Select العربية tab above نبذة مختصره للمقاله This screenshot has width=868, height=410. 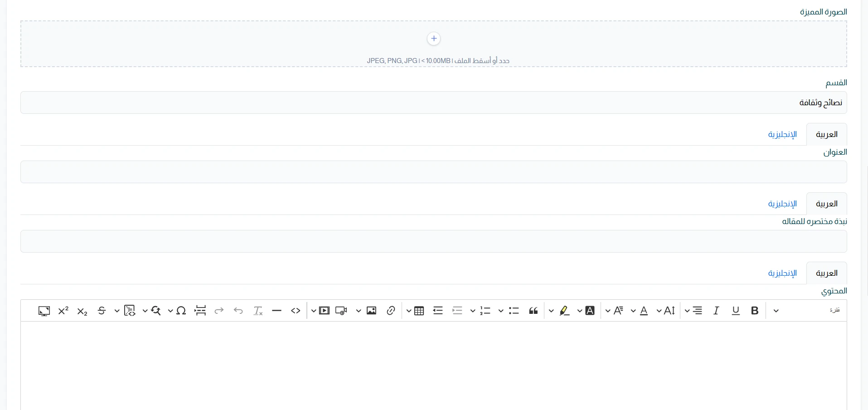tap(827, 204)
